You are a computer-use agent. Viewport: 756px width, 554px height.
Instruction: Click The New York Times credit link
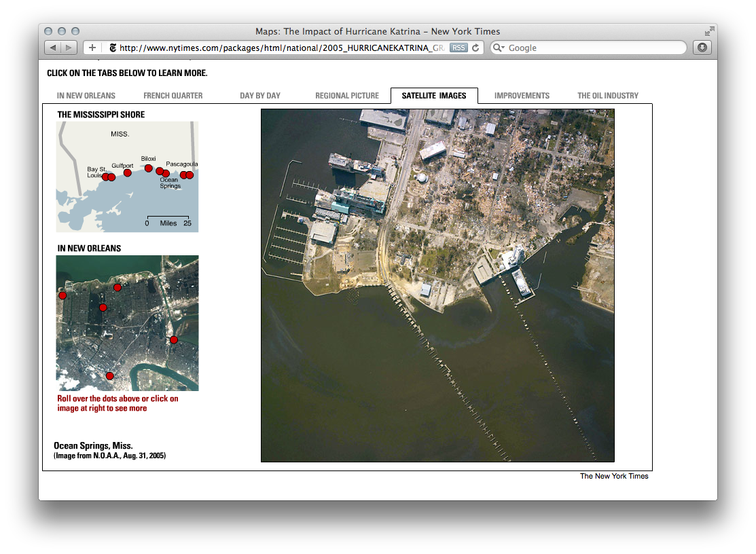pos(613,476)
